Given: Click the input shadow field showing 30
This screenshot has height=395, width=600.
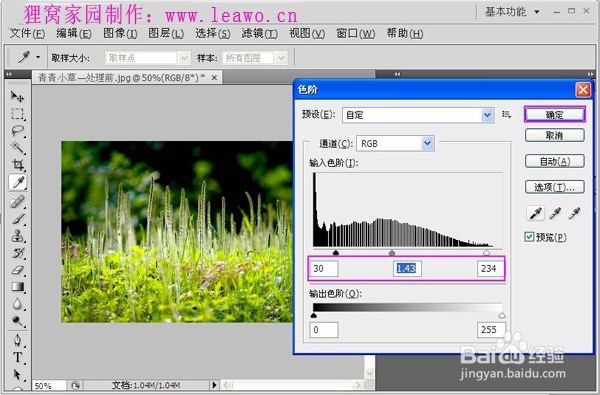Looking at the screenshot, I should click(324, 269).
